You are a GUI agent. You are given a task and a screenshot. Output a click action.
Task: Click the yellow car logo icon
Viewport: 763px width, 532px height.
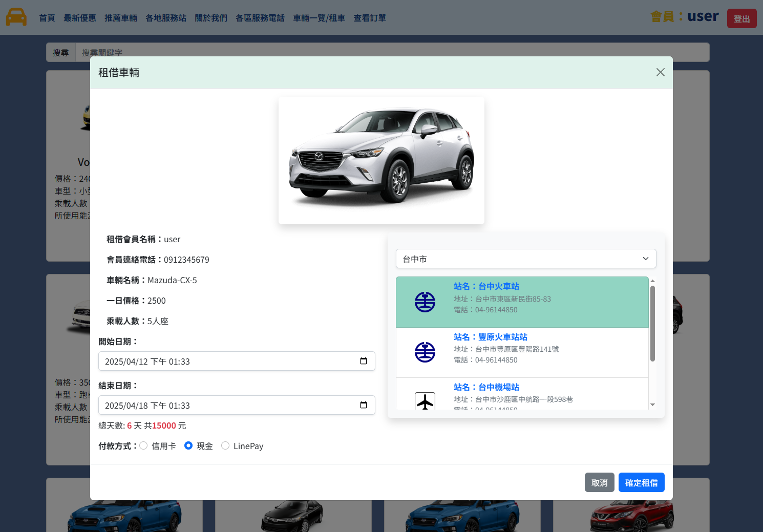[16, 17]
